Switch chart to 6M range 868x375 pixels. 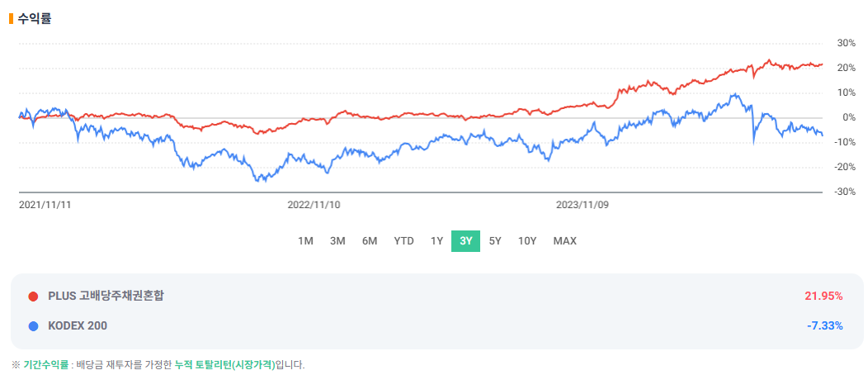370,241
